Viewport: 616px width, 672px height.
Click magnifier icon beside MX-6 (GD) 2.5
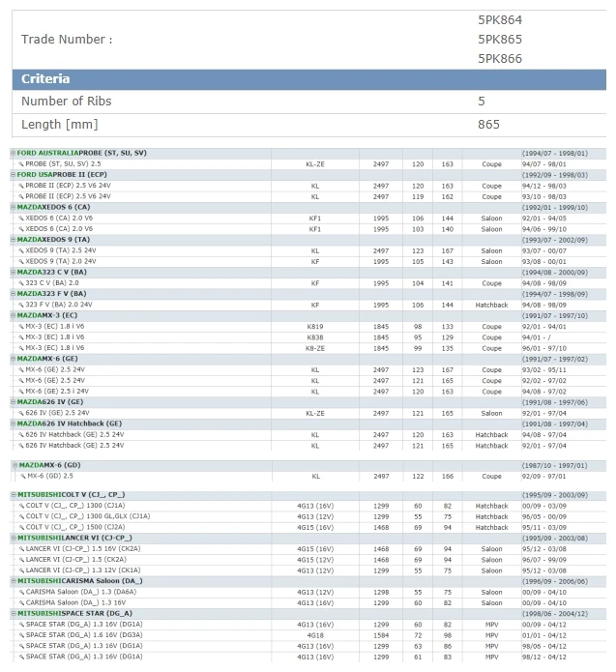pos(23,476)
